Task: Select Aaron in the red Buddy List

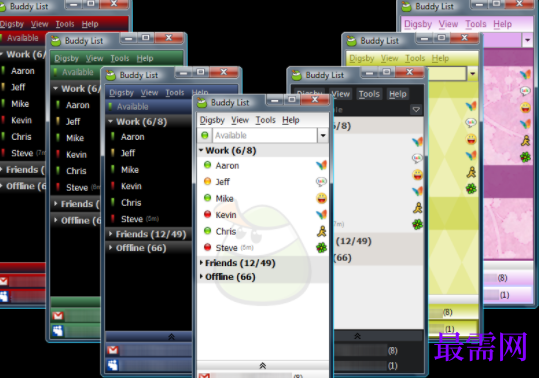Action: point(23,71)
